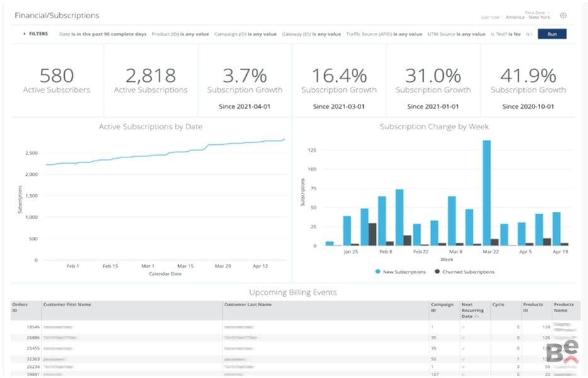588x378 pixels.
Task: Click the Upcoming Billing Events table title
Action: (x=293, y=292)
